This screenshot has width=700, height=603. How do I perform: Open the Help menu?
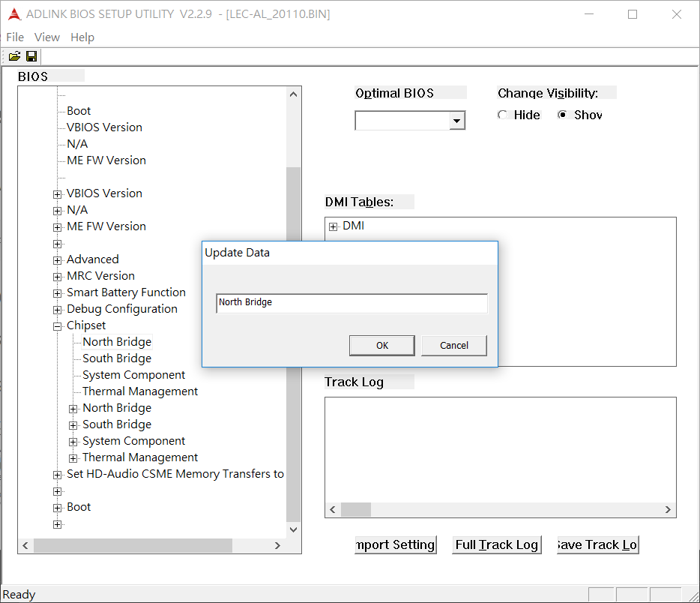click(82, 37)
